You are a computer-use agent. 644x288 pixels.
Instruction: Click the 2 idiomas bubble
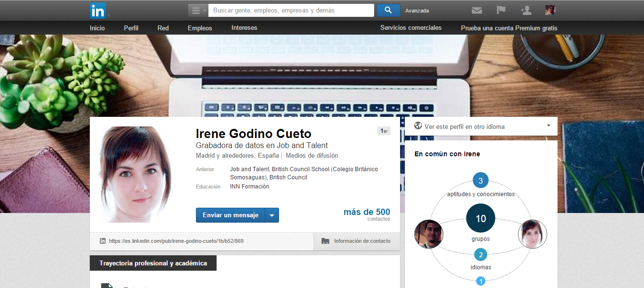coord(480,255)
